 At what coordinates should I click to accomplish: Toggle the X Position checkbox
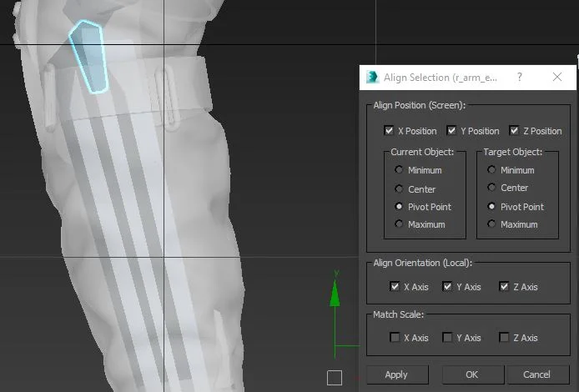[x=389, y=131]
